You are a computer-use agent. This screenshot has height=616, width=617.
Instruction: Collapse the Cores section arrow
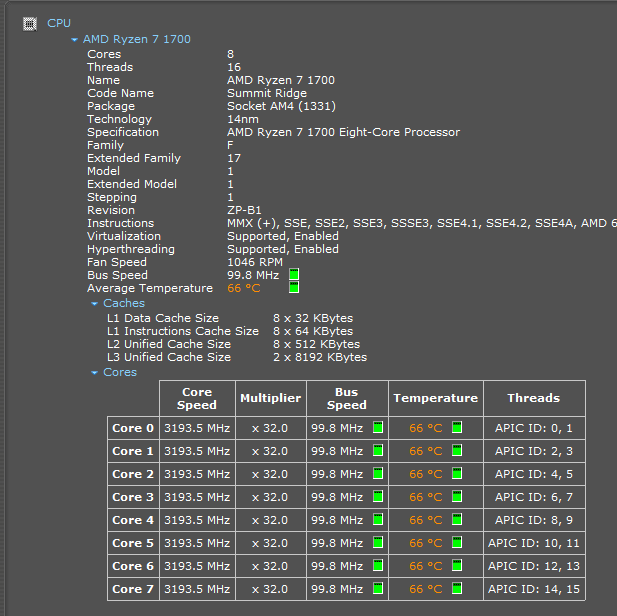point(94,373)
